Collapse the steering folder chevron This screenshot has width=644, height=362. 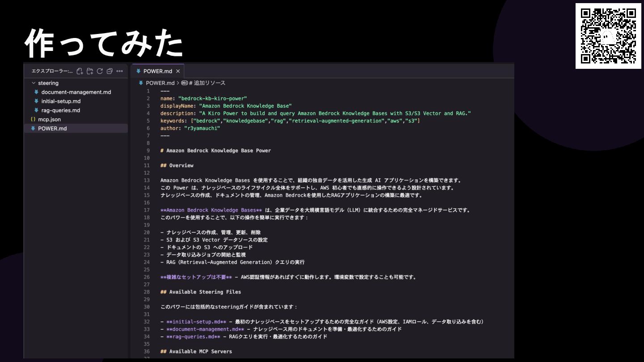[x=34, y=83]
